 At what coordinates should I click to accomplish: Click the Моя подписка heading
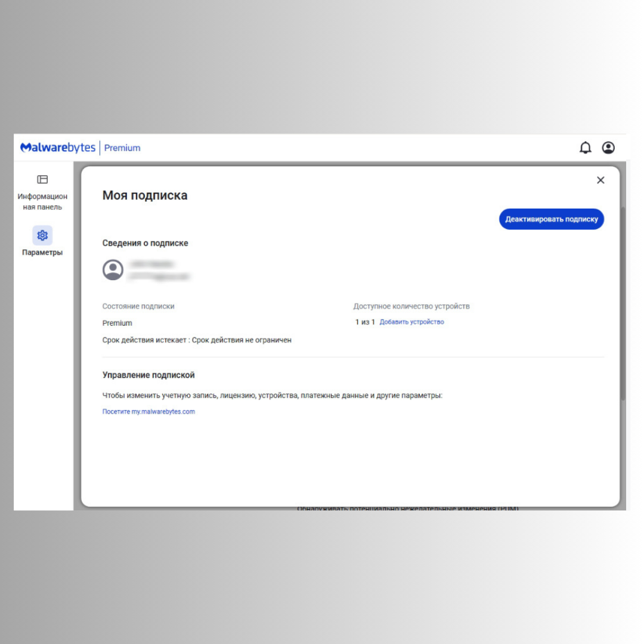(x=145, y=195)
